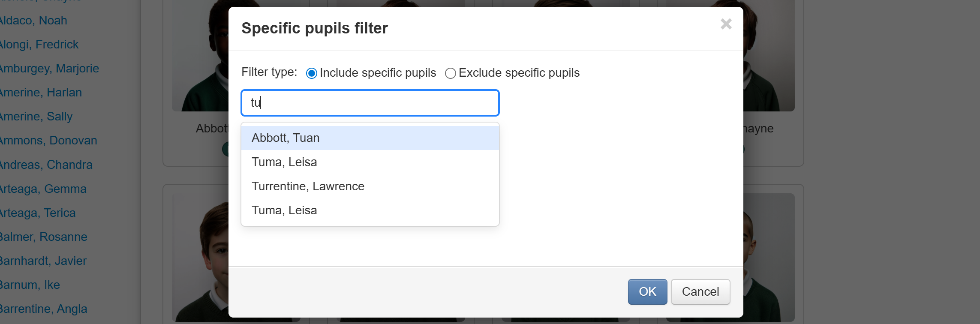
Task: Open Amerine, Harlan pupil link
Action: click(41, 93)
